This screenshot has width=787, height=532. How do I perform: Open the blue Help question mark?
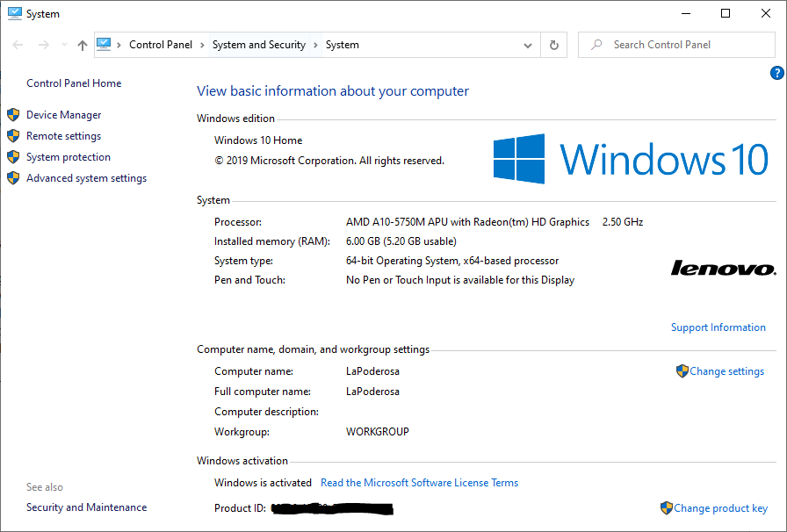[x=777, y=73]
